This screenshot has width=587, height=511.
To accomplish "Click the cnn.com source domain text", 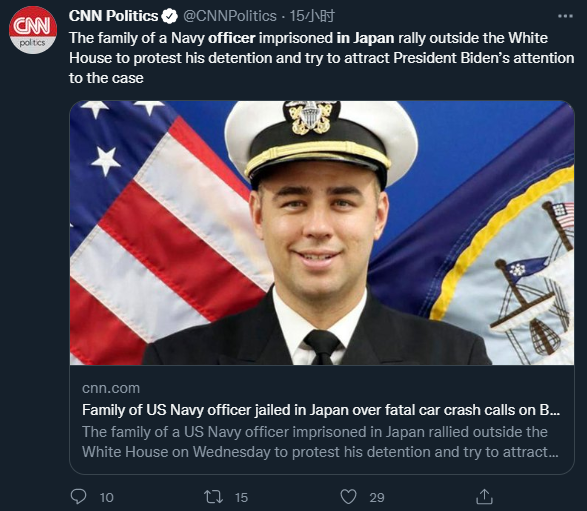I will coord(111,388).
